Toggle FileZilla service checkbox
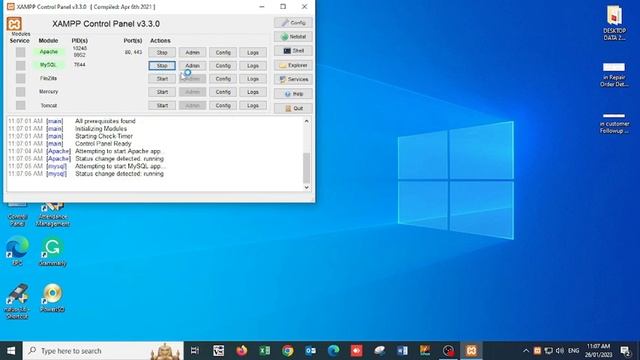 (x=20, y=78)
